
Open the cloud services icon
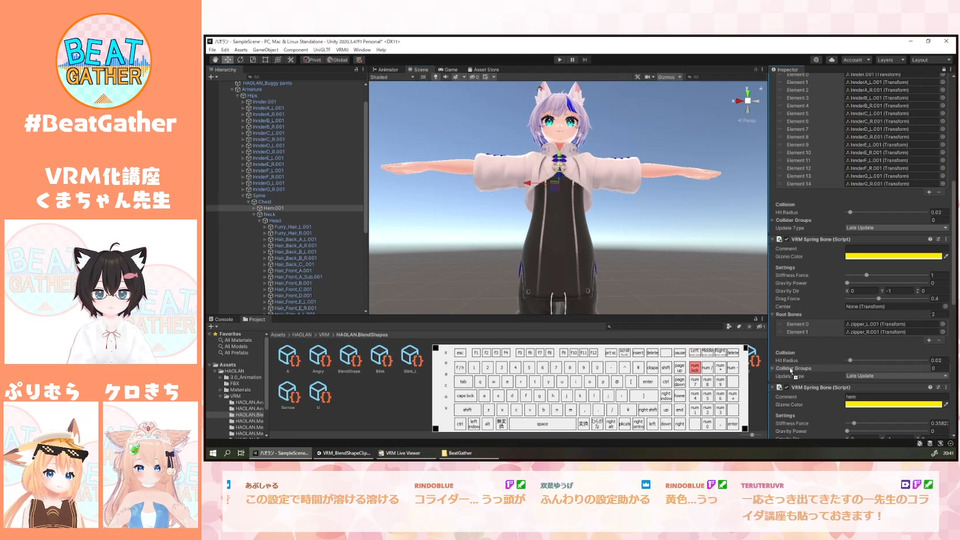coord(831,60)
